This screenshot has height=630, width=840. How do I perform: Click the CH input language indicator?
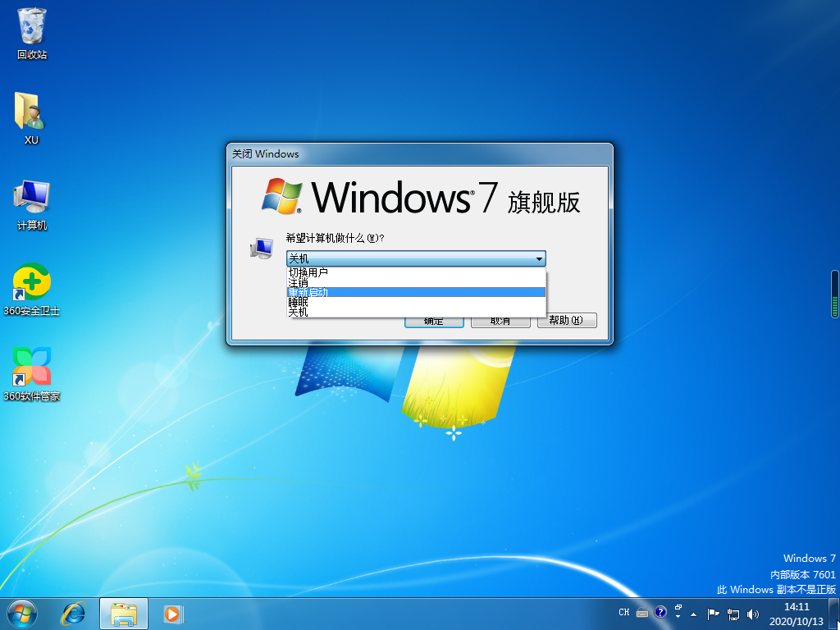pos(624,613)
